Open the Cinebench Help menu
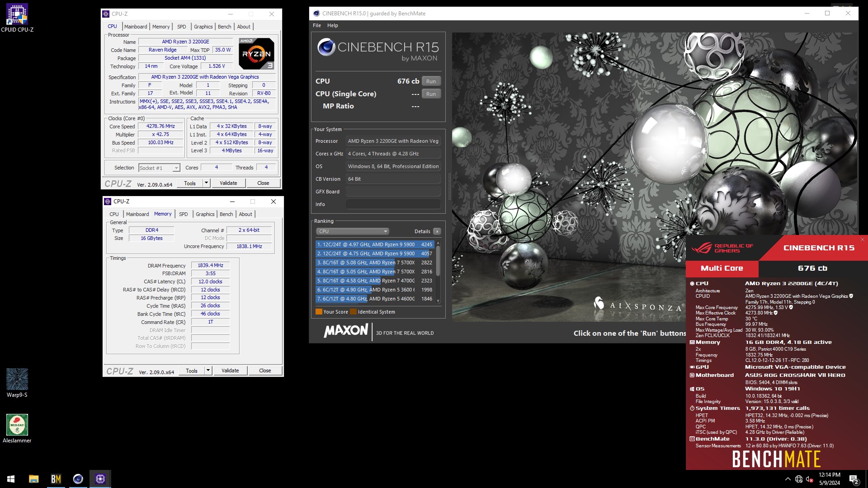This screenshot has width=868, height=488. (333, 25)
